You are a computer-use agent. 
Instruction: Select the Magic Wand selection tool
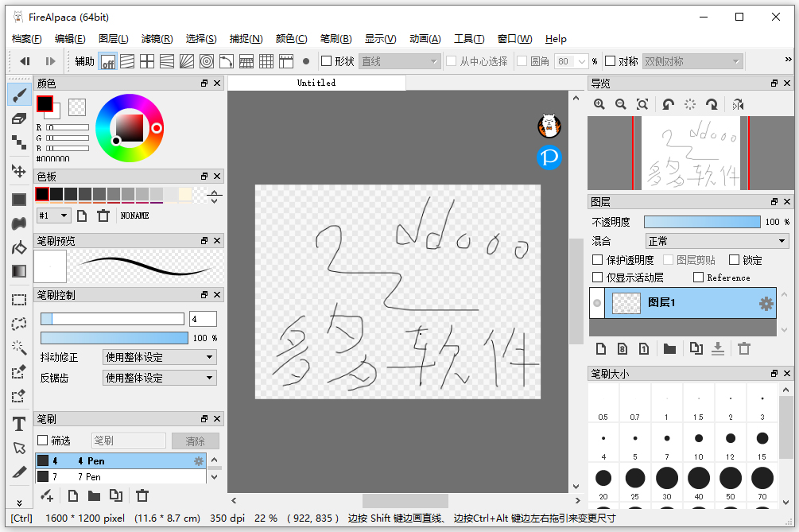coord(18,348)
